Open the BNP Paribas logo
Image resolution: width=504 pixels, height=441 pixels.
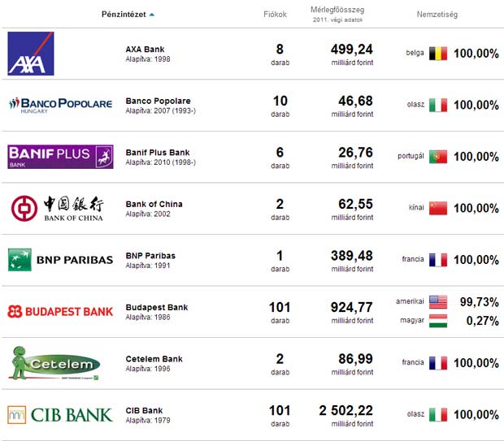pos(60,260)
